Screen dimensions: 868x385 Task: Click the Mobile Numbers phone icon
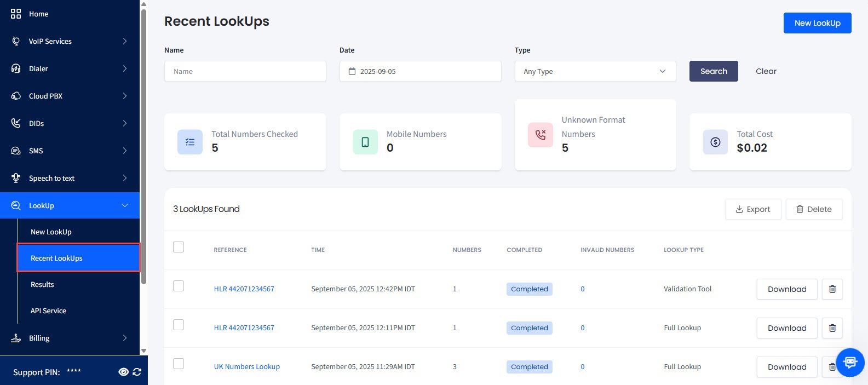click(x=365, y=142)
